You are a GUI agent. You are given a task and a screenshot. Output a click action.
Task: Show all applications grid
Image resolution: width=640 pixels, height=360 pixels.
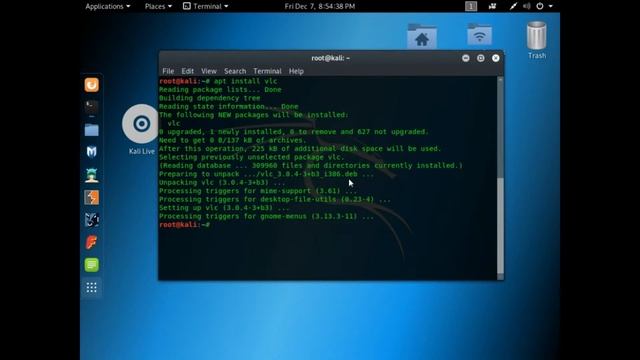click(x=91, y=287)
